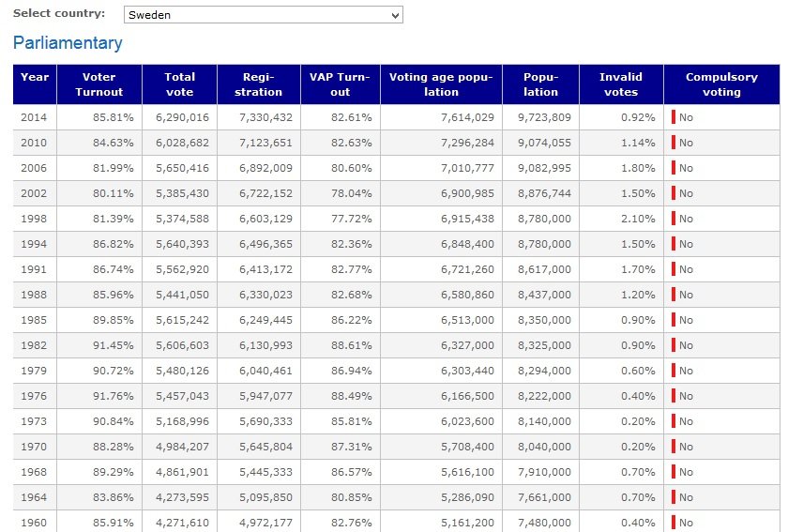
Task: Click the Compulsory voting column header
Action: (721, 84)
